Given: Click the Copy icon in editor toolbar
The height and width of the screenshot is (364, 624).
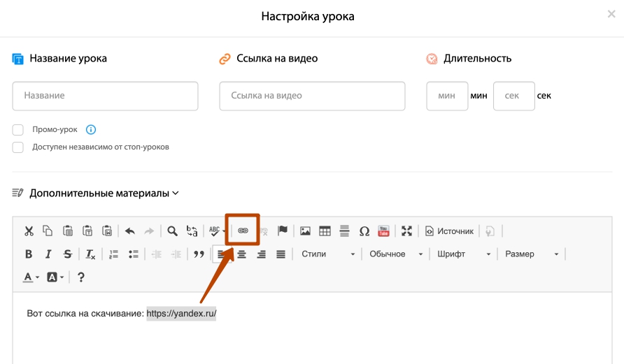Looking at the screenshot, I should pos(48,231).
